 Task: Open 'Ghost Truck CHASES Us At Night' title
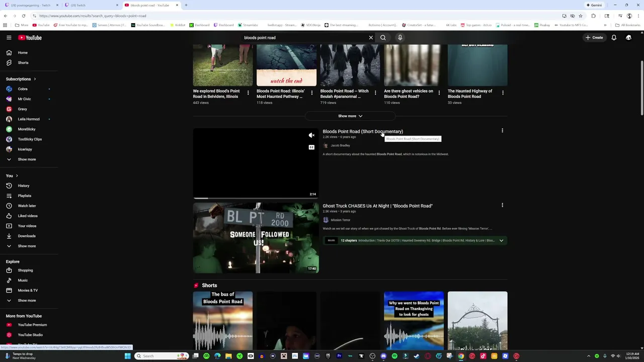377,206
